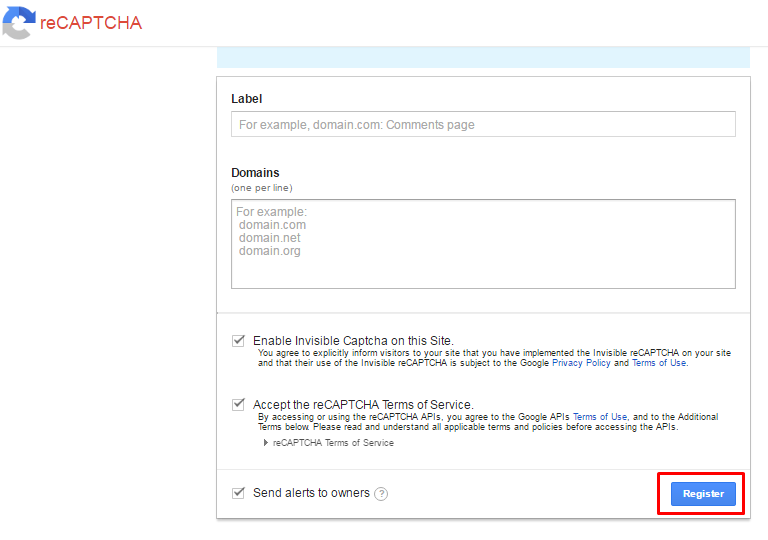Click the Domains field heading
768x540 pixels.
click(x=255, y=173)
